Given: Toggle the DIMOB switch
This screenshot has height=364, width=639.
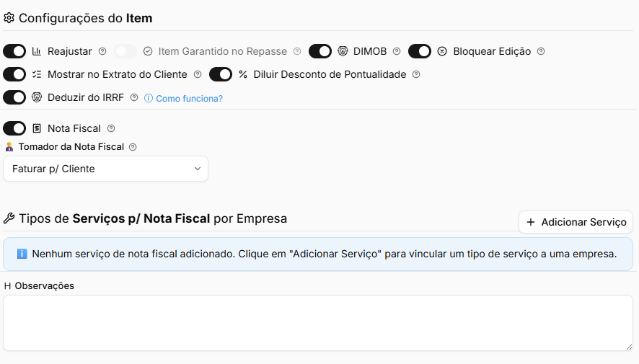Looking at the screenshot, I should tap(320, 51).
